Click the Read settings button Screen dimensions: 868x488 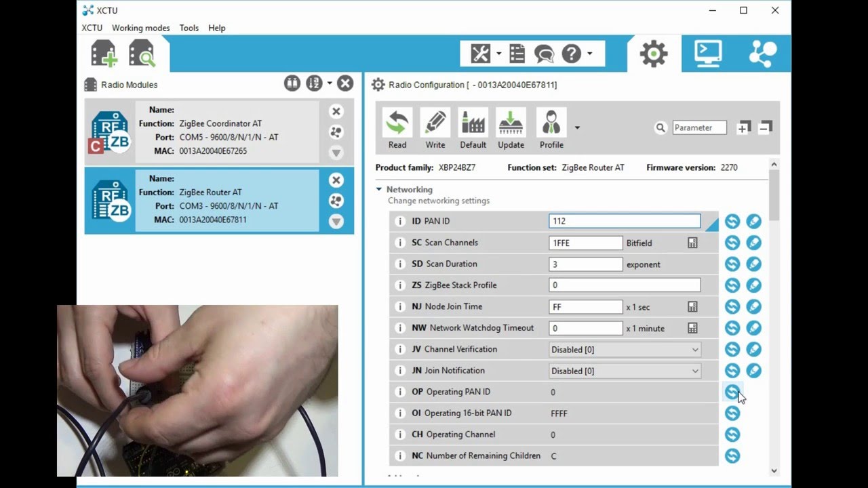[x=397, y=129]
